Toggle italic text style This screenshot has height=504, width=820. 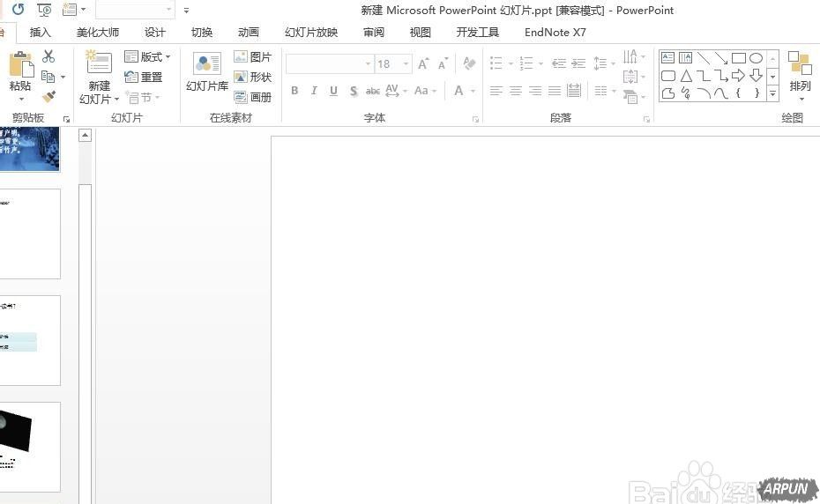point(314,91)
